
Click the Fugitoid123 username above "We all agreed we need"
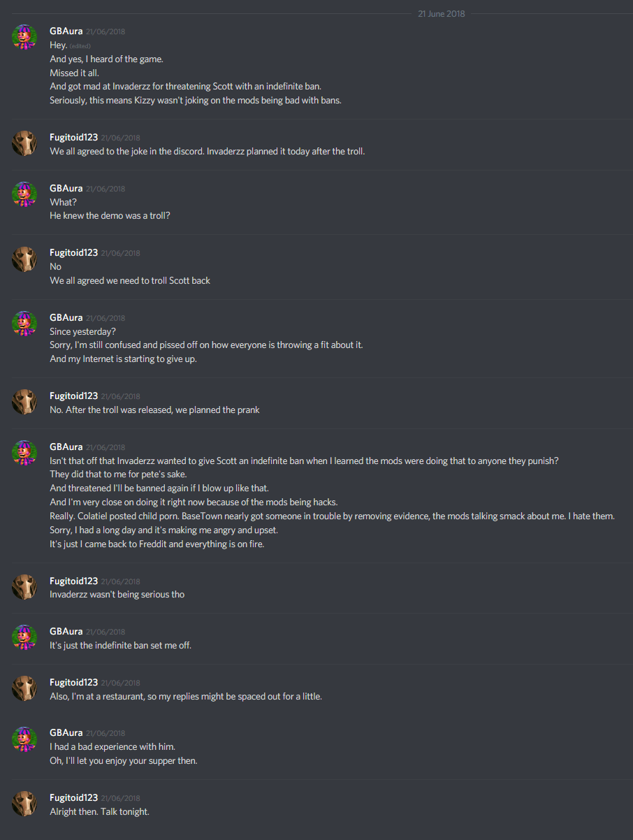tap(73, 252)
